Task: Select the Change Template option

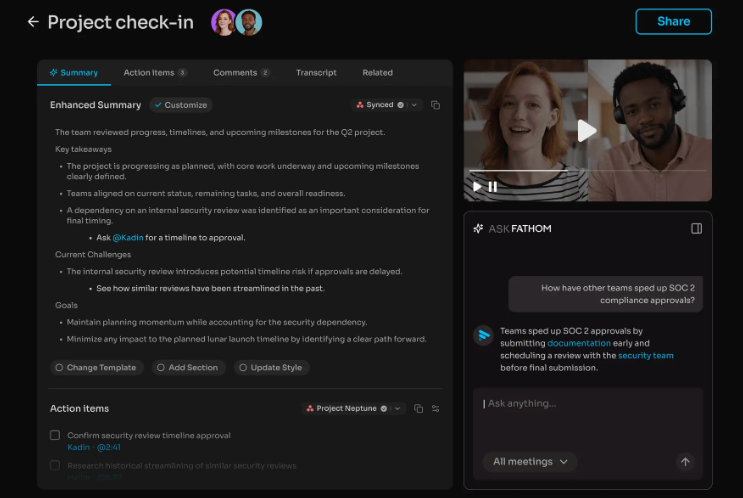Action: tap(97, 367)
